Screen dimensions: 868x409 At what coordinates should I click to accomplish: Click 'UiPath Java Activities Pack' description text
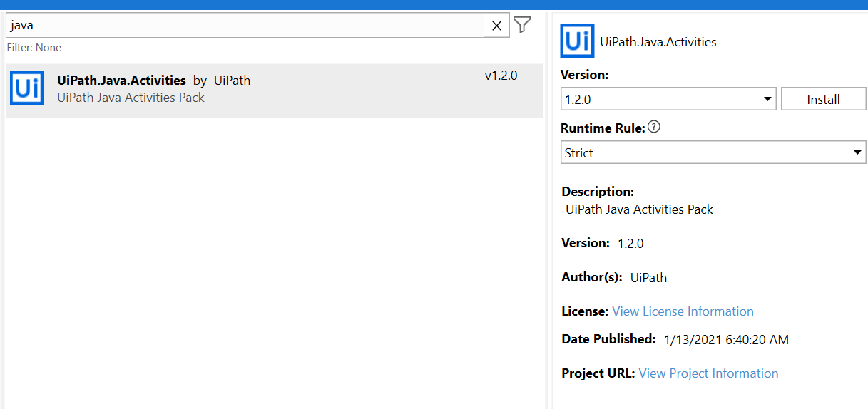(639, 209)
